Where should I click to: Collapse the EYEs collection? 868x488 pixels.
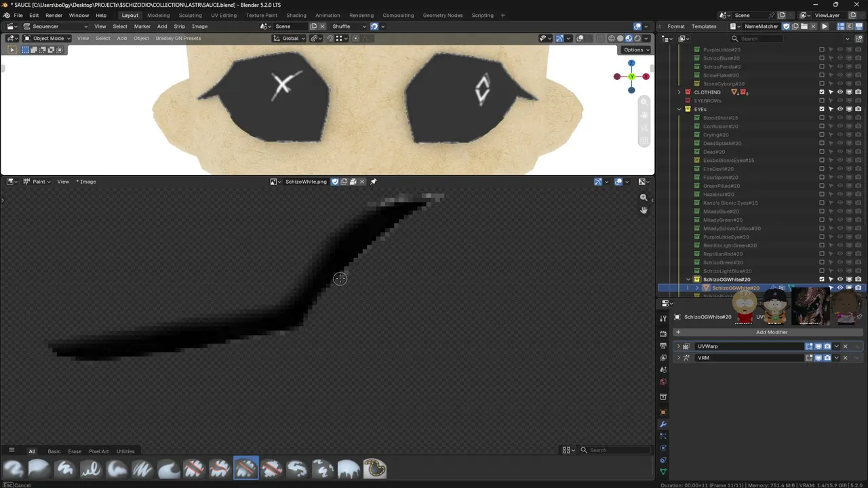(x=679, y=109)
